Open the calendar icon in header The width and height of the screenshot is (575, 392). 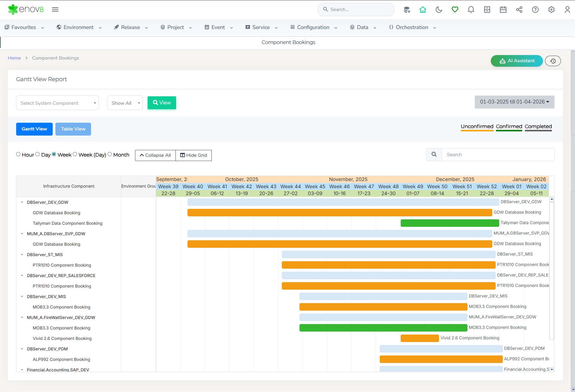503,10
